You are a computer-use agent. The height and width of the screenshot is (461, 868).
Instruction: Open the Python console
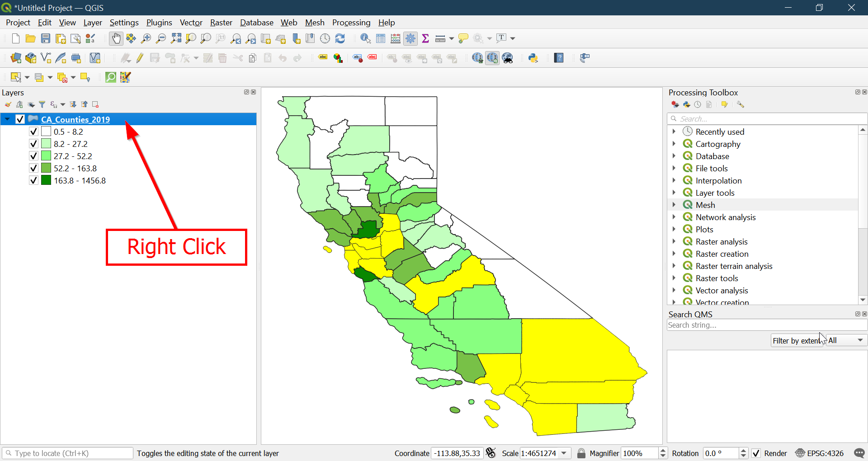tap(533, 58)
